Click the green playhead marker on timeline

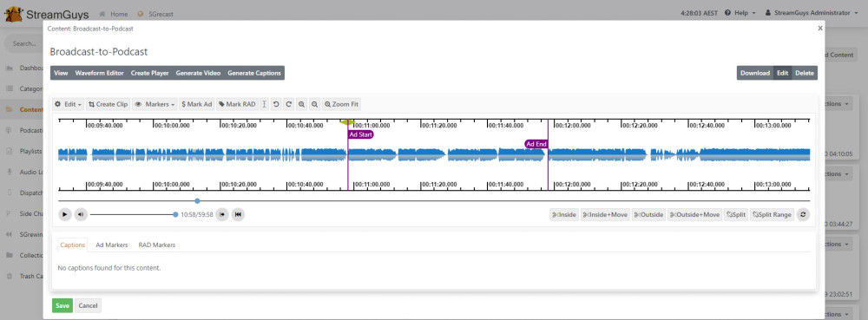tap(347, 121)
